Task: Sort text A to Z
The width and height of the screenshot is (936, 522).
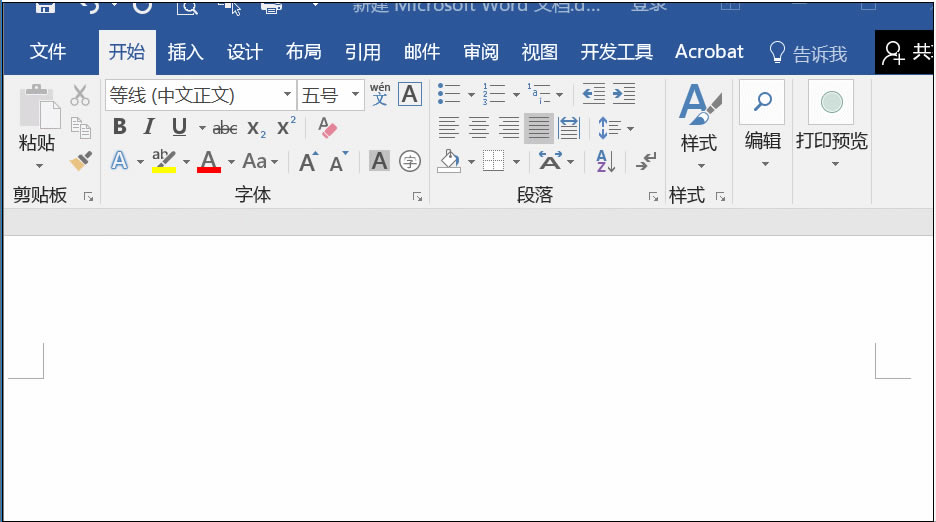Action: [x=605, y=161]
